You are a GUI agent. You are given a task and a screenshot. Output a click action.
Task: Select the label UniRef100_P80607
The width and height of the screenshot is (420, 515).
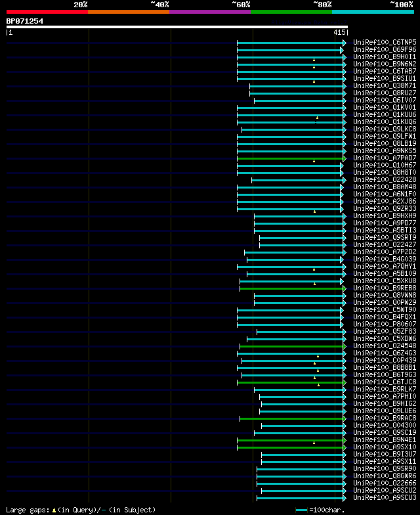(385, 325)
